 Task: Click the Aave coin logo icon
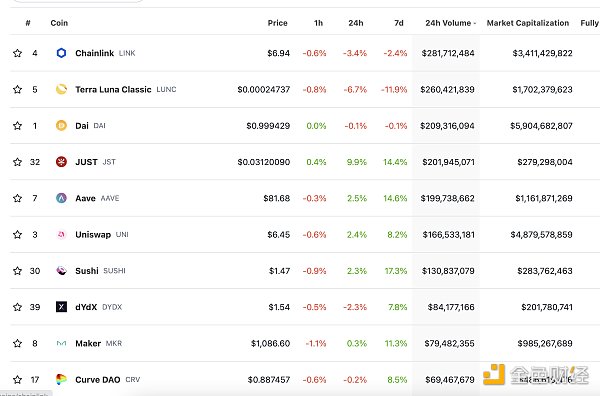tap(61, 198)
